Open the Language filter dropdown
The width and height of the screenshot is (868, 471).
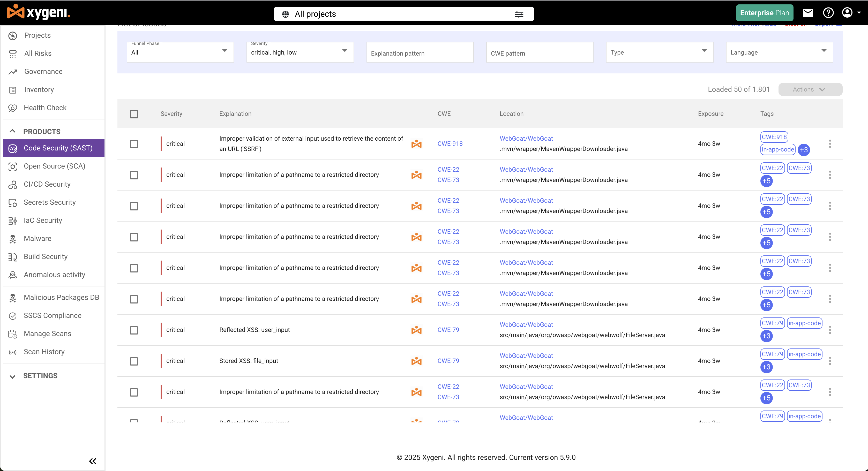(779, 52)
